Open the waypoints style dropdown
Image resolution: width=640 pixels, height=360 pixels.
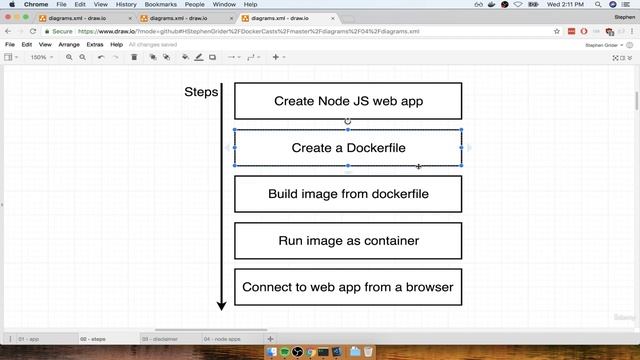pos(253,58)
